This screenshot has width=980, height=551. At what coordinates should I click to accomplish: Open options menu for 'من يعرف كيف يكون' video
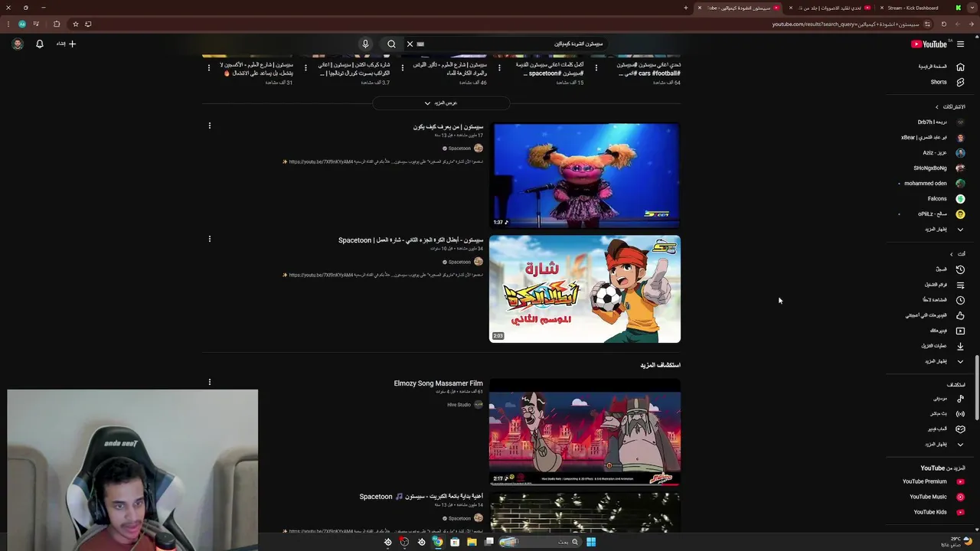point(209,126)
